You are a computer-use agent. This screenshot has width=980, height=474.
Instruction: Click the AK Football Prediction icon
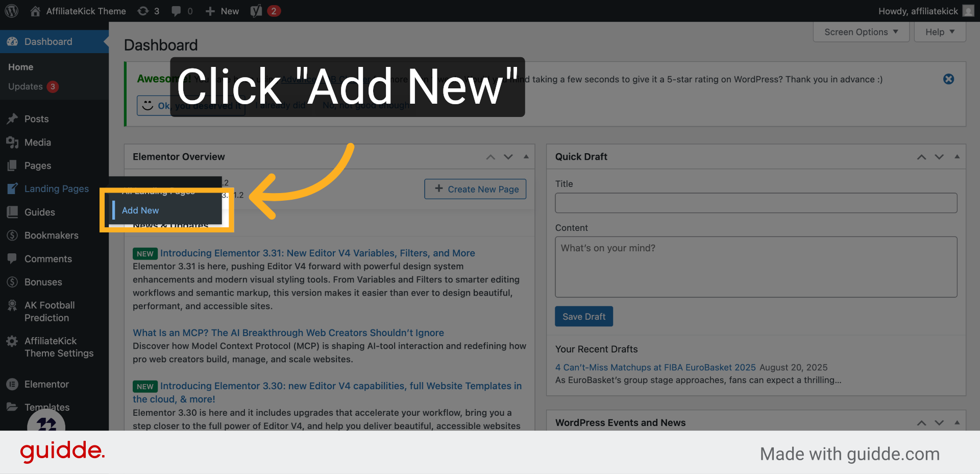(x=12, y=305)
